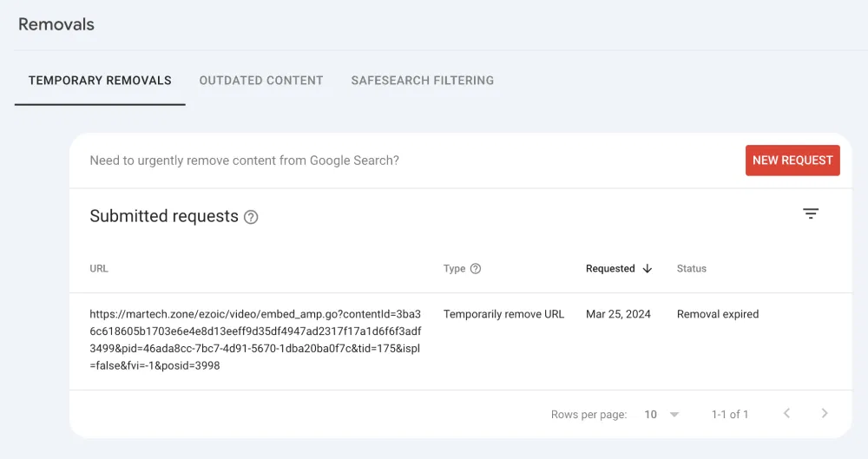Click the Rows per page label

pos(589,415)
